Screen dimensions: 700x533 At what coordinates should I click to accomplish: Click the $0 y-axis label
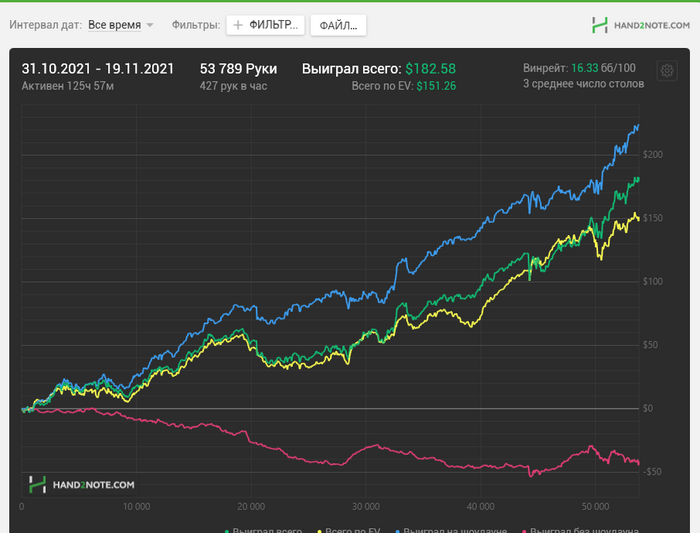click(x=648, y=408)
